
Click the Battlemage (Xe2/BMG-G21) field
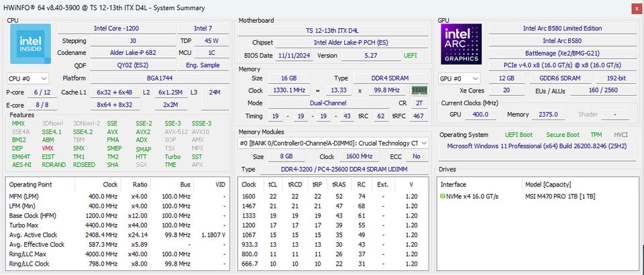[x=562, y=54]
